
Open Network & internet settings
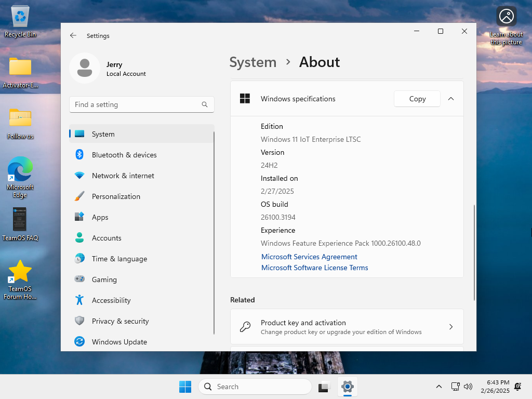click(x=141, y=176)
